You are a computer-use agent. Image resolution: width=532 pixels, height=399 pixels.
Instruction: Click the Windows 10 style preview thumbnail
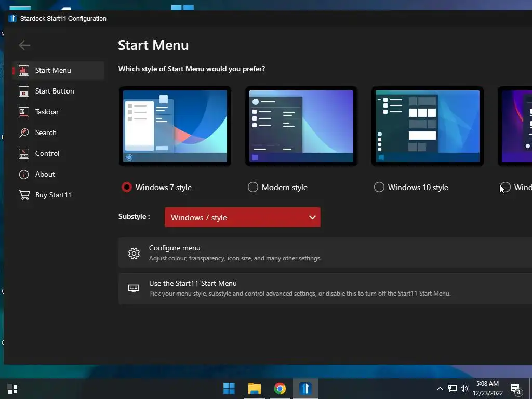(428, 126)
